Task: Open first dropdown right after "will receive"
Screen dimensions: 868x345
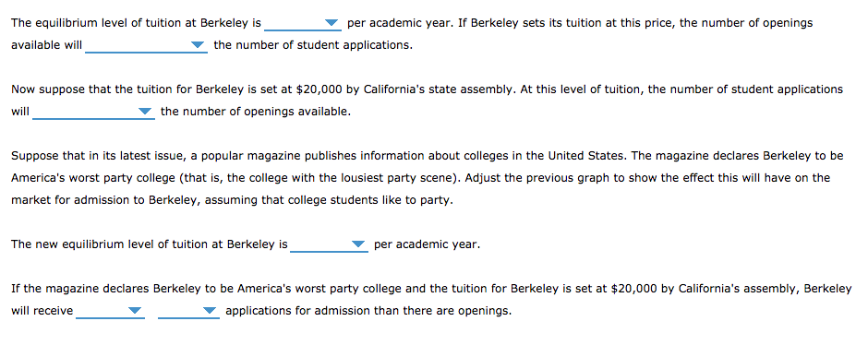Action: (x=110, y=311)
